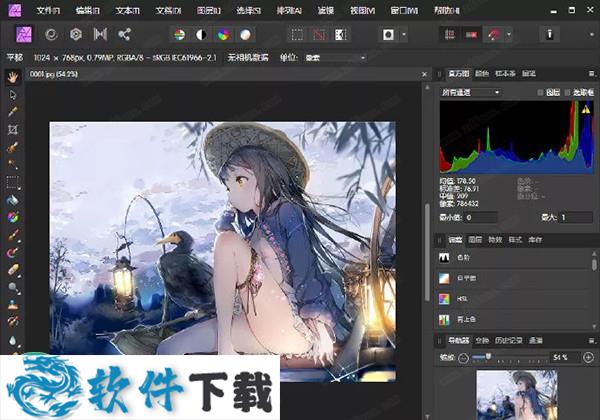Open the snapping options dropdown arrow
Screen dimensions: 600x420
pos(509,35)
